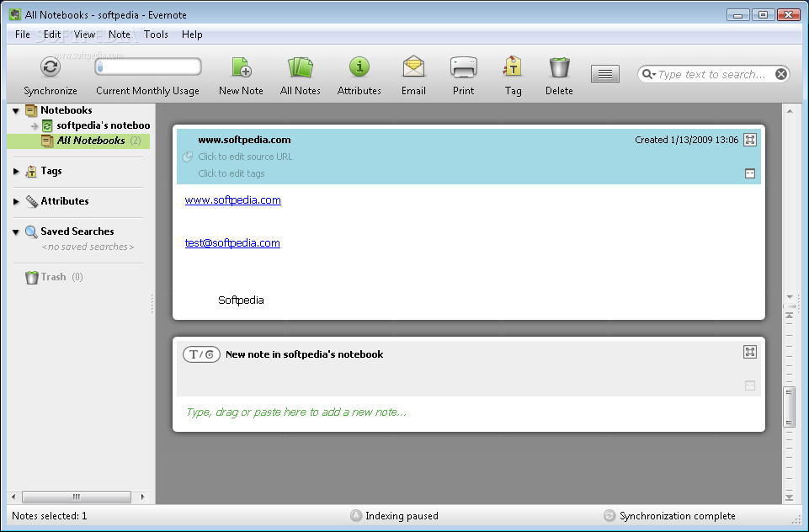Click Current Monthly Usage progress bar
The height and width of the screenshot is (532, 809).
[148, 66]
